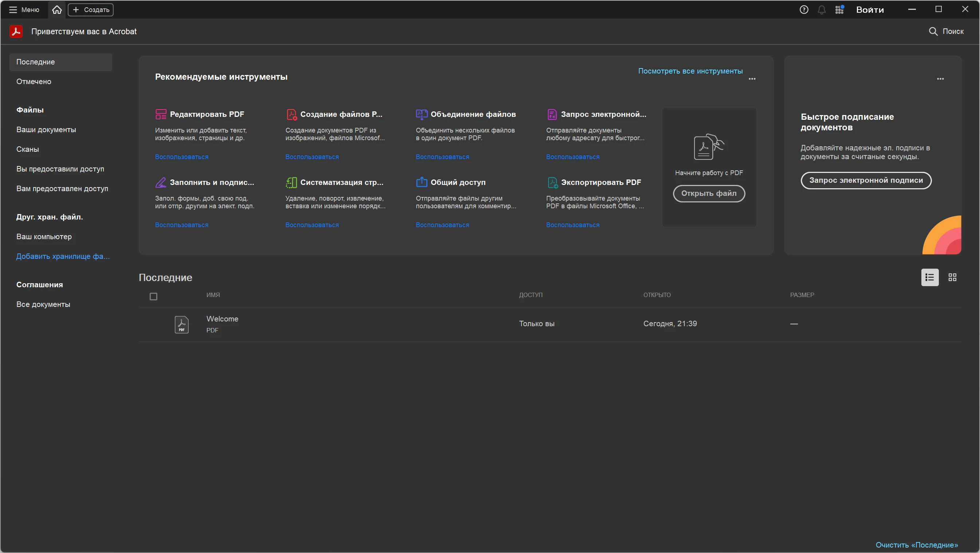The image size is (980, 553).
Task: Click the Open File button
Action: click(708, 193)
